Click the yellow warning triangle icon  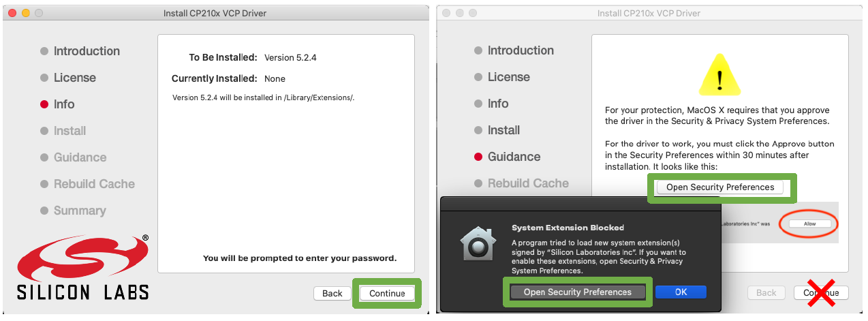tap(719, 74)
